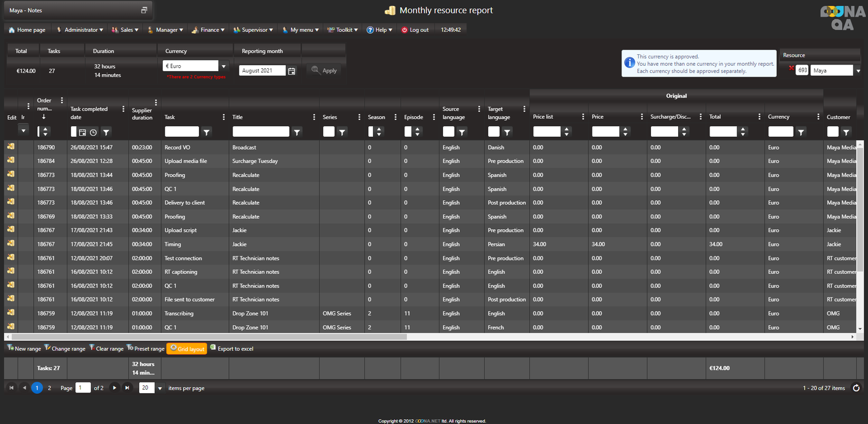Open the Finance menu

pos(209,30)
